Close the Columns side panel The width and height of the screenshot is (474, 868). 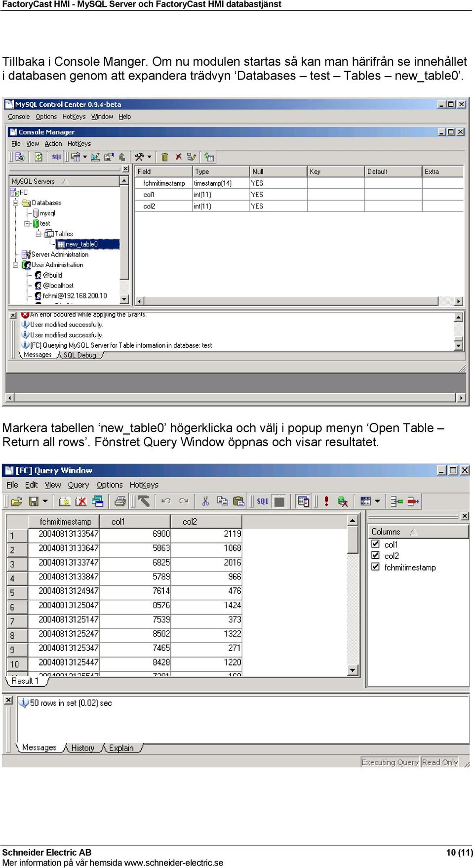(465, 516)
